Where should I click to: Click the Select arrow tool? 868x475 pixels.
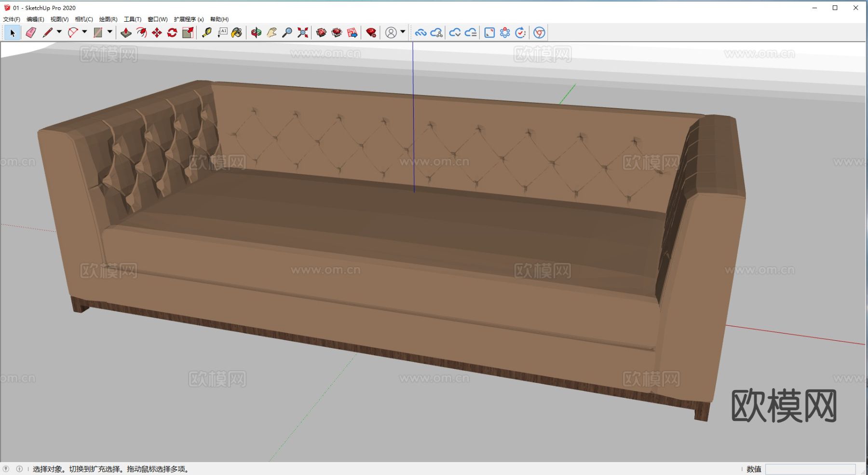(x=13, y=32)
